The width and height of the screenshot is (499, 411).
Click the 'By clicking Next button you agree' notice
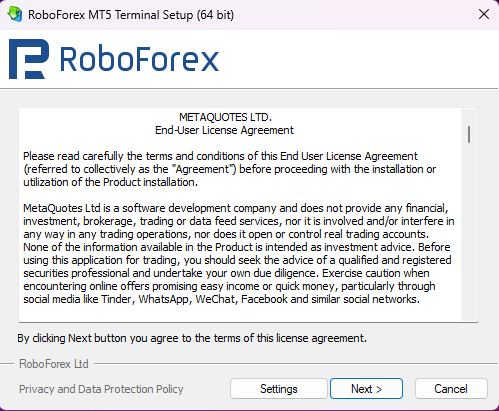pos(192,338)
